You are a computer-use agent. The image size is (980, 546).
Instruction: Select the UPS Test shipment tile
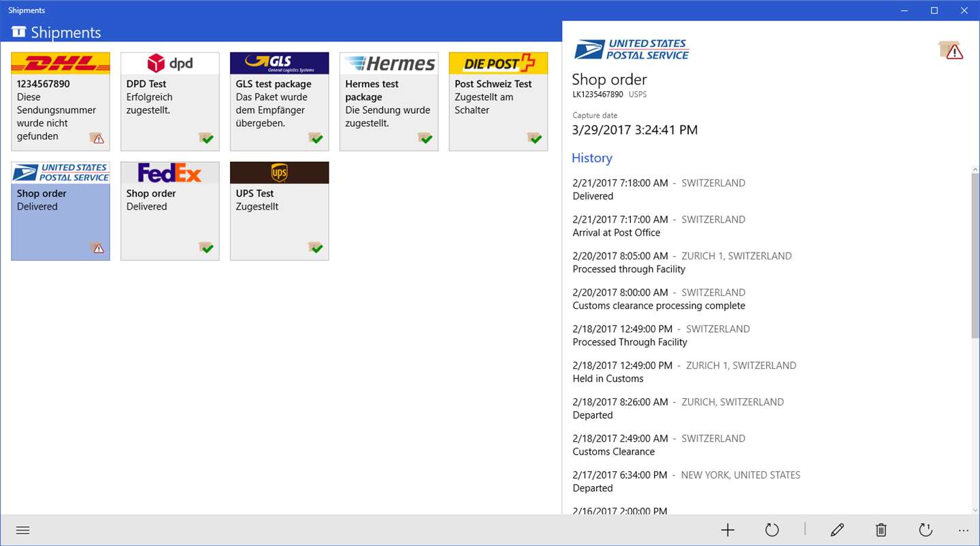[x=280, y=211]
